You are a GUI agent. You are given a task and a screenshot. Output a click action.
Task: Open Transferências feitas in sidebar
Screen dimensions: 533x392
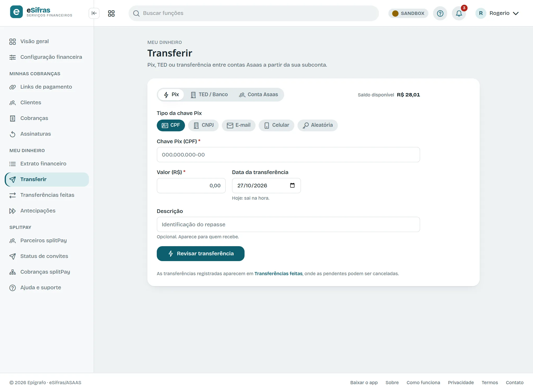tap(47, 195)
